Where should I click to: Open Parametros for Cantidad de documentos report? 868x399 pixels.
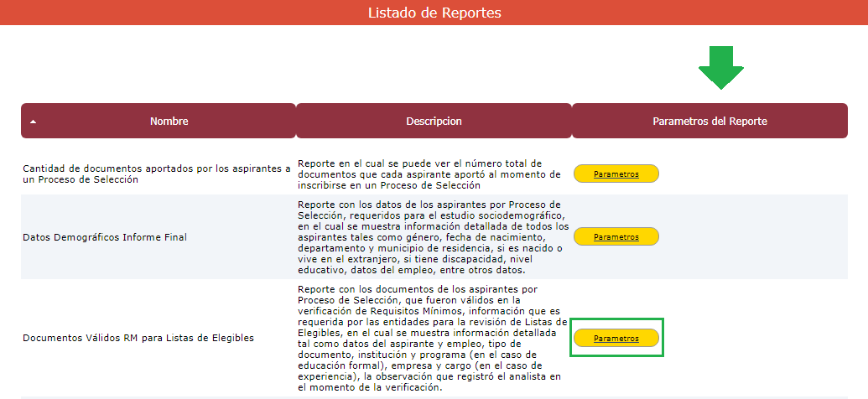(616, 174)
